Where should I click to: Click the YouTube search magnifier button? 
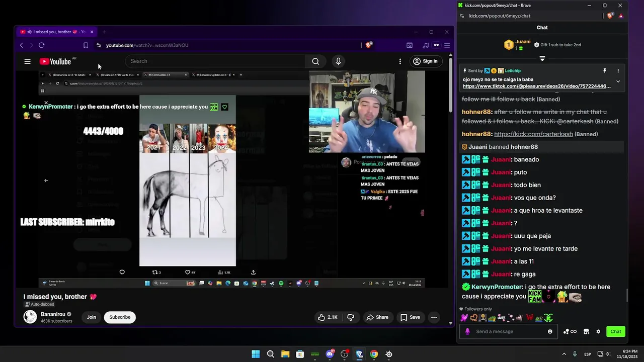click(x=315, y=61)
